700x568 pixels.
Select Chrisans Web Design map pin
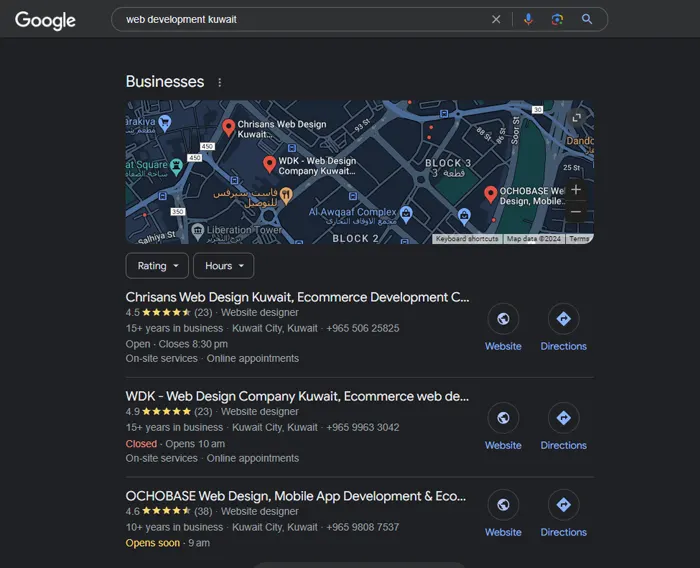click(229, 127)
